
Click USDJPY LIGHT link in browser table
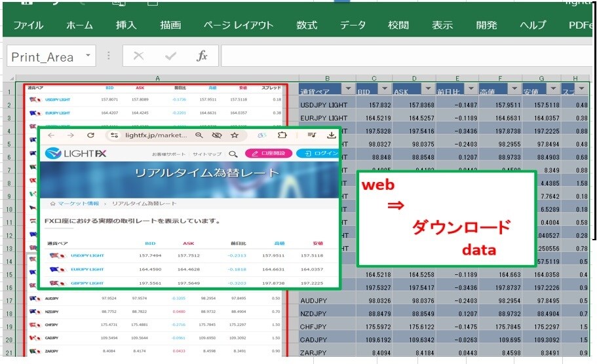87,255
